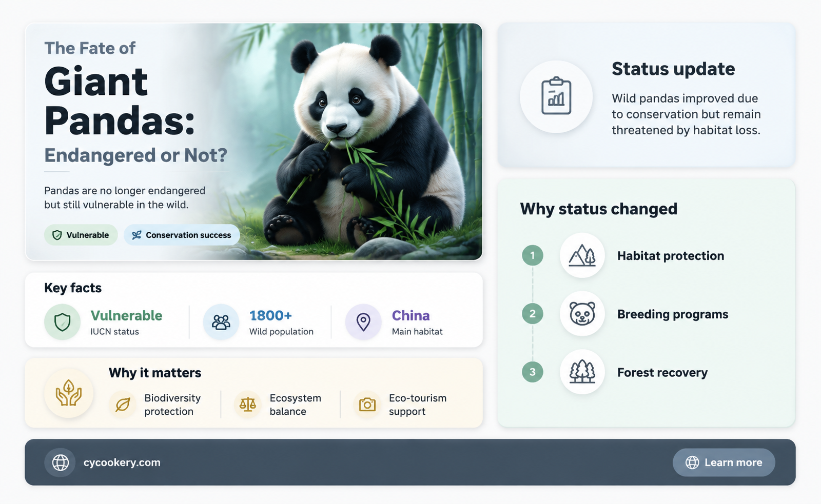This screenshot has height=504, width=821.
Task: Click the Ecosystem balance scales icon
Action: point(248,405)
